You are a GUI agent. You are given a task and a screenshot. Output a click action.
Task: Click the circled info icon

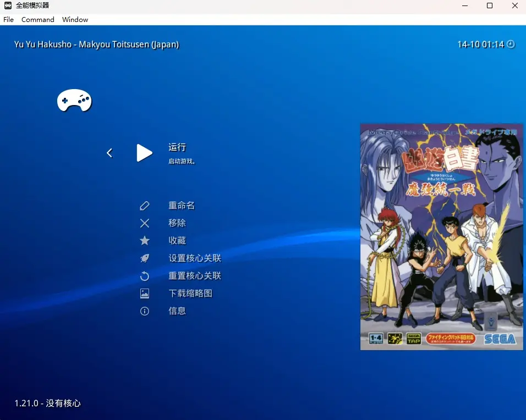point(145,311)
